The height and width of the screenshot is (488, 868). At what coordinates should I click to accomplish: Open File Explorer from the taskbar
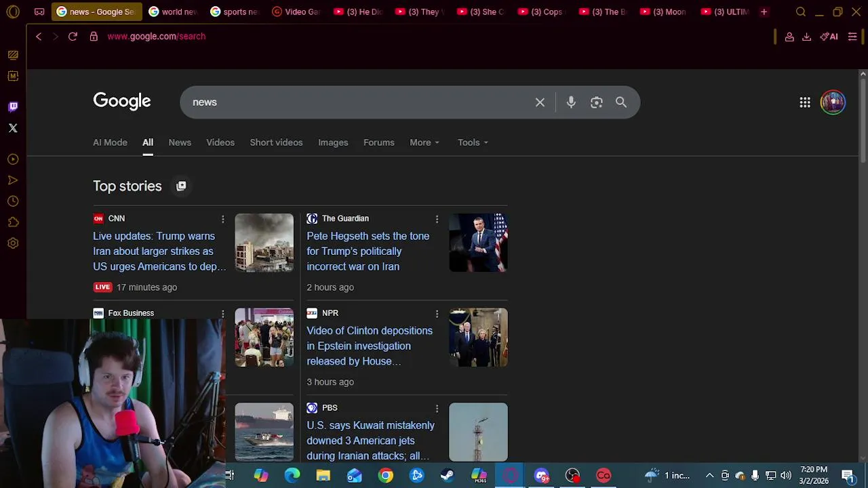pos(323,476)
